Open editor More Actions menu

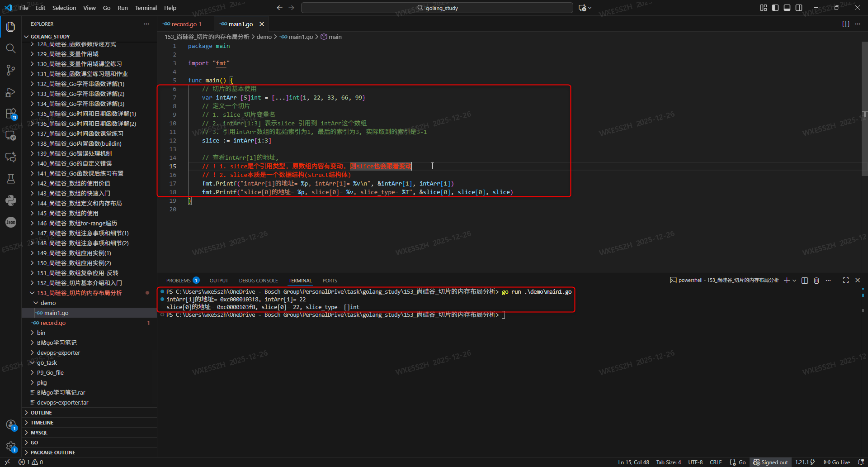tap(858, 24)
